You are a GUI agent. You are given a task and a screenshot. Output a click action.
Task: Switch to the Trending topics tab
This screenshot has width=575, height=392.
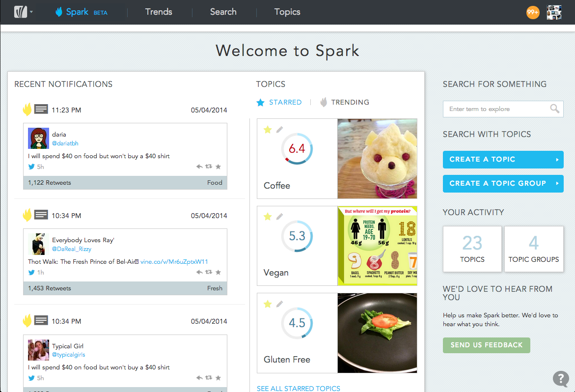(x=344, y=102)
